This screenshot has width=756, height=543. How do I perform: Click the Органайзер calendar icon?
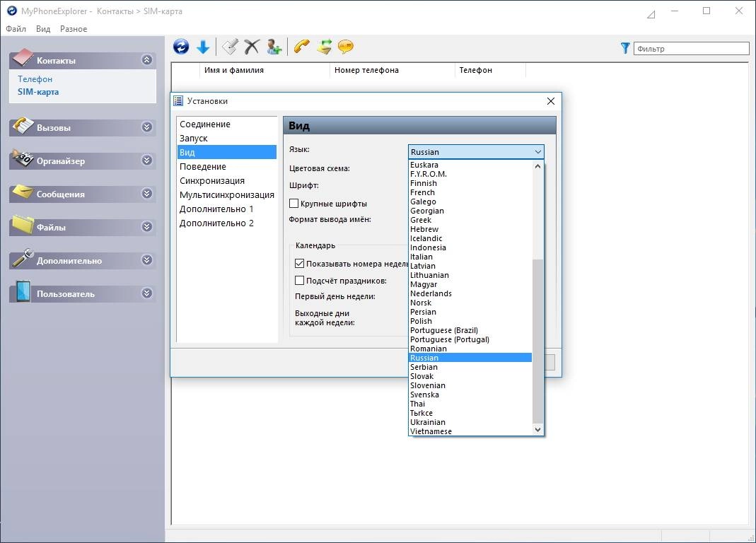(x=23, y=158)
